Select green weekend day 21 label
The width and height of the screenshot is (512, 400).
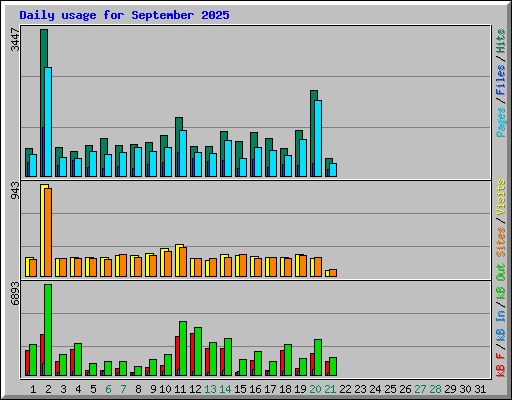click(x=330, y=389)
